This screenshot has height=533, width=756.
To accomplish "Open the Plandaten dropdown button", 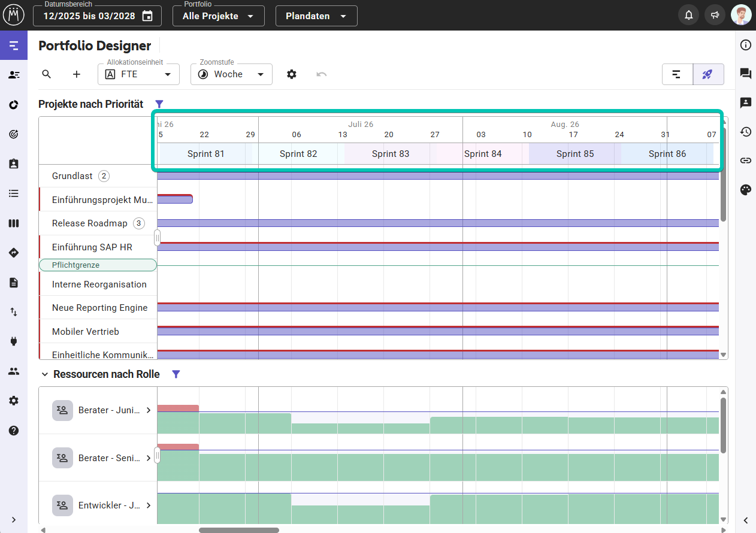I will (316, 16).
